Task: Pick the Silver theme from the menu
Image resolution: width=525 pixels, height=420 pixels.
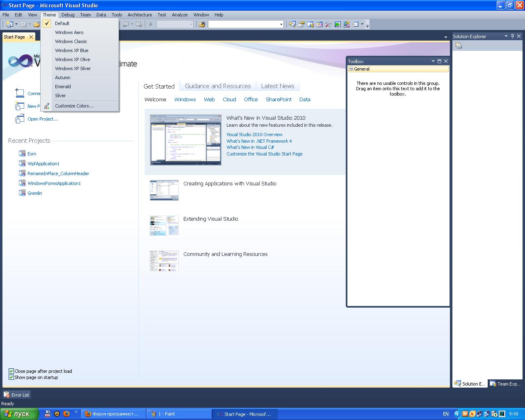Action: [60, 96]
